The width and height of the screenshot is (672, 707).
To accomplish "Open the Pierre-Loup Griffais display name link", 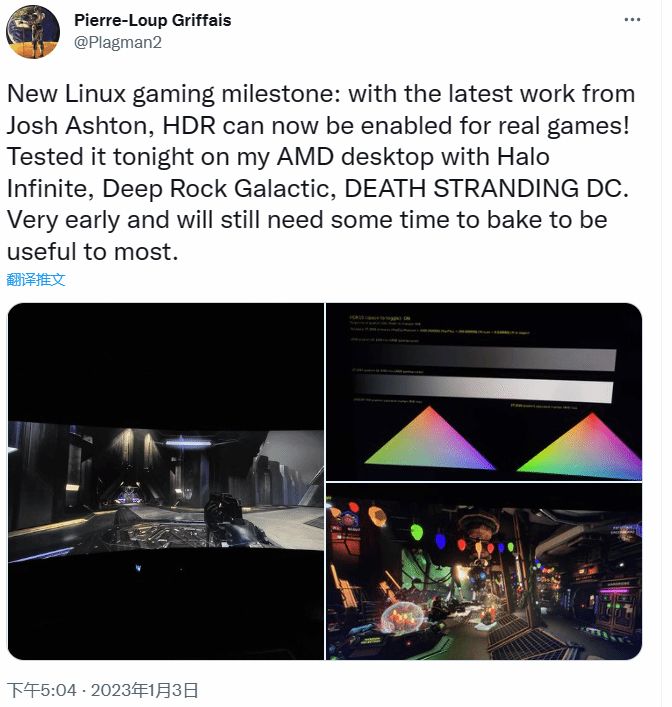I will [152, 20].
